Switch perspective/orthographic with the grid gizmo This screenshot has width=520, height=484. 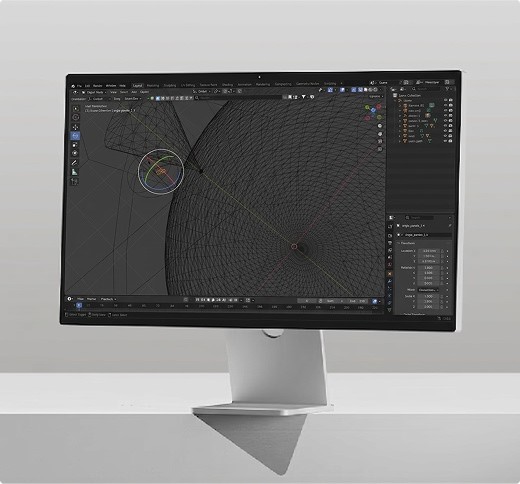(380, 149)
